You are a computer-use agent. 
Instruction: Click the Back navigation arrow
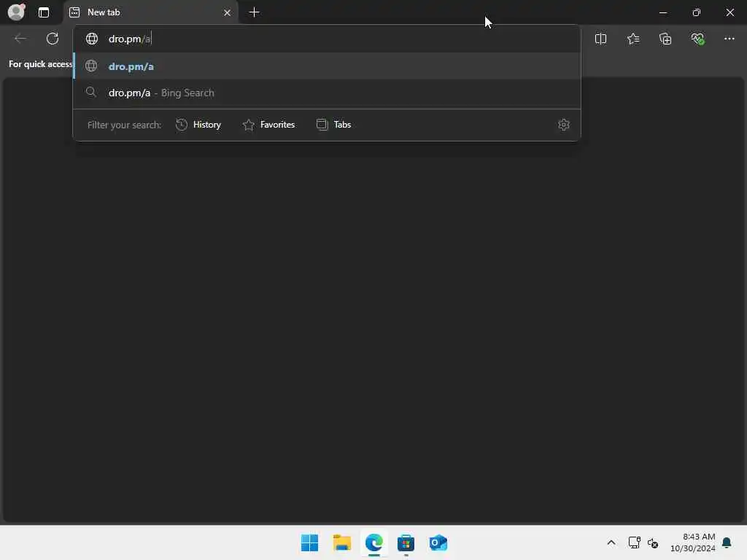click(x=20, y=39)
